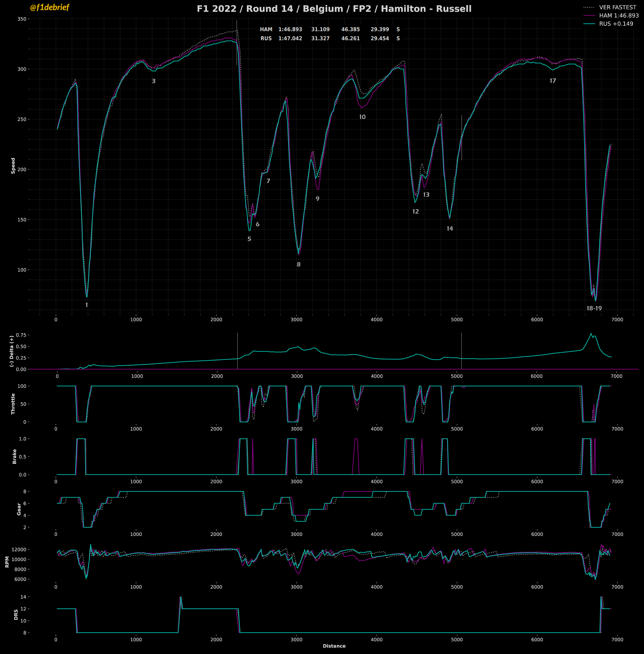Click RUS +0.149 legend entry
The width and height of the screenshot is (644, 654).
click(x=616, y=24)
